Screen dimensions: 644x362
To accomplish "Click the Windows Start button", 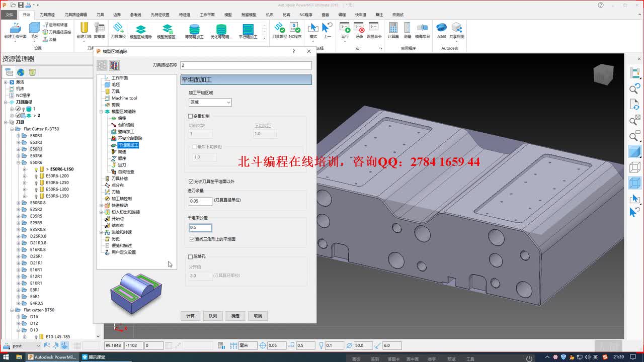I will [x=5, y=357].
